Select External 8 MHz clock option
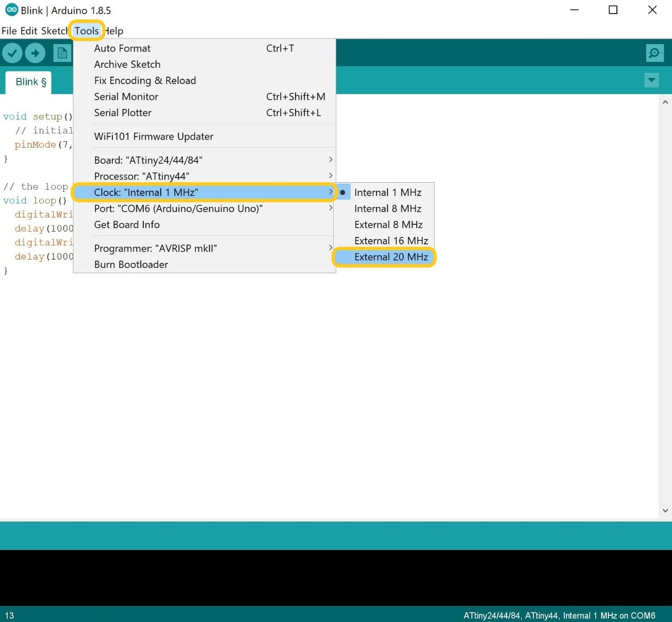The width and height of the screenshot is (672, 622). pos(385,225)
